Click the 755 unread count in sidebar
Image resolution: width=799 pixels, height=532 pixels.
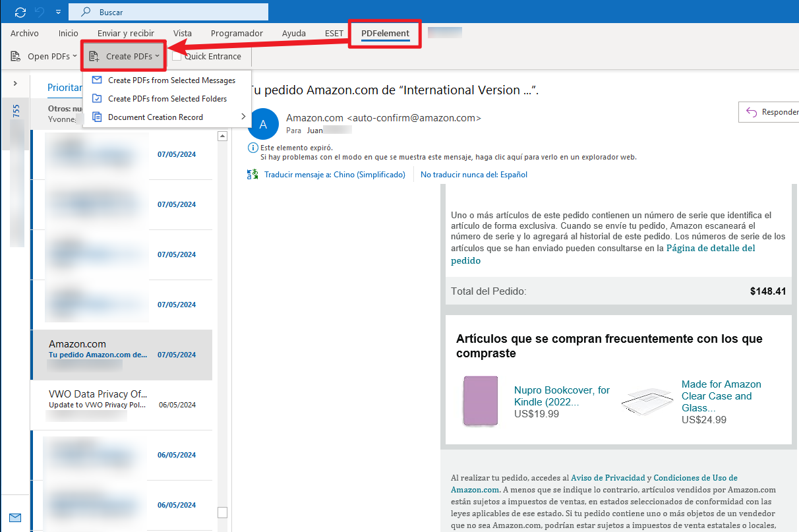pyautogui.click(x=16, y=110)
